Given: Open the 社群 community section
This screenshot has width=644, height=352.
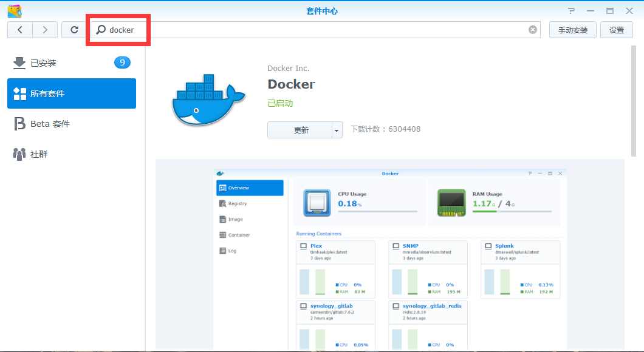Looking at the screenshot, I should (39, 154).
